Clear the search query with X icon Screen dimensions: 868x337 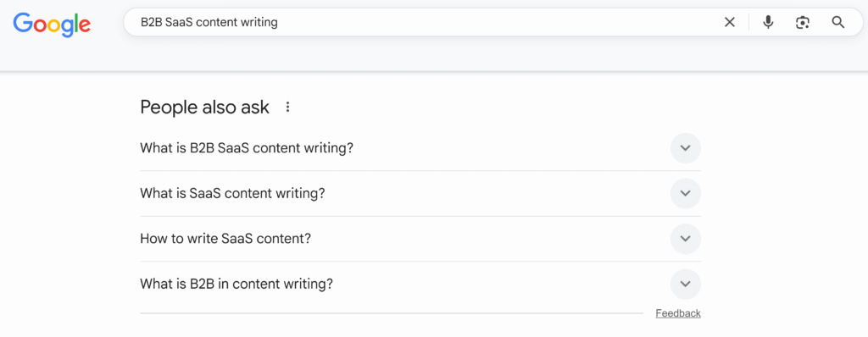coord(730,22)
